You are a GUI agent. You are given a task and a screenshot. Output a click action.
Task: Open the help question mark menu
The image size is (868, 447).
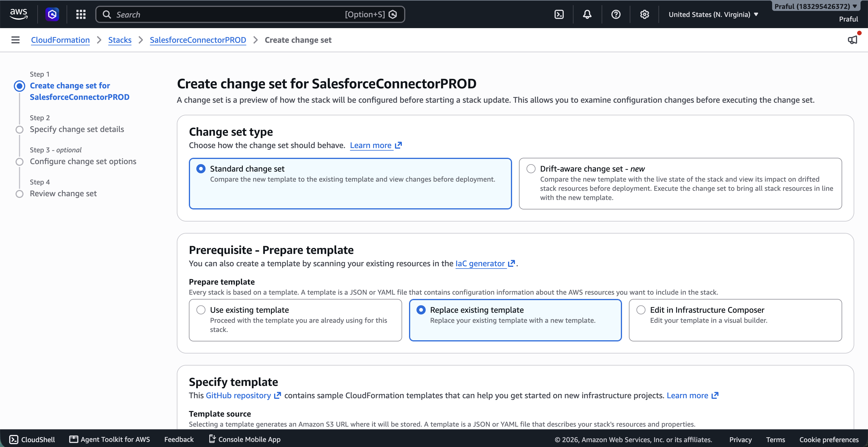[616, 14]
